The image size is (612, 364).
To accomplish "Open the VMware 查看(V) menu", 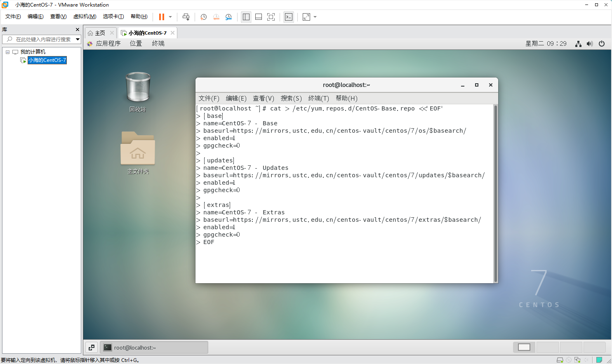I will (x=58, y=16).
